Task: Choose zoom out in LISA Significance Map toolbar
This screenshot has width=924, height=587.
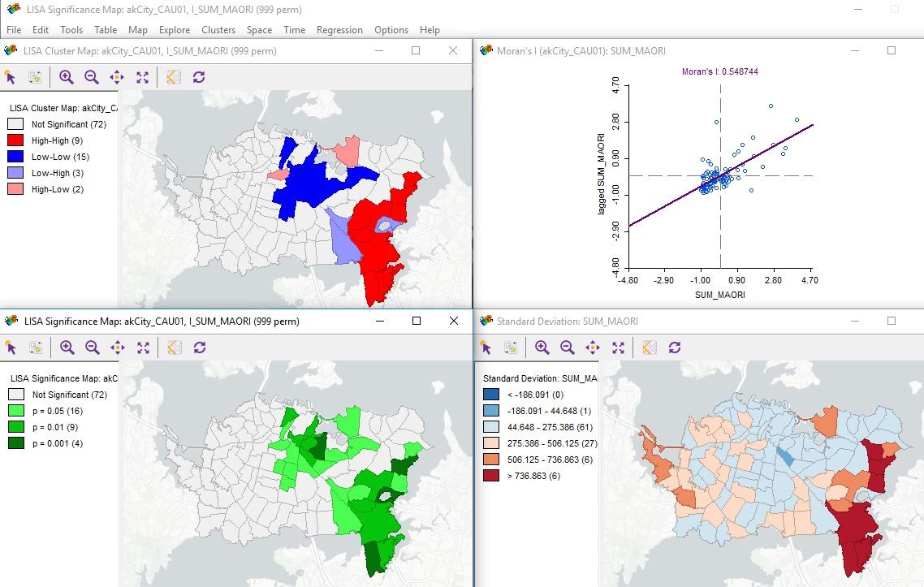Action: 93,347
